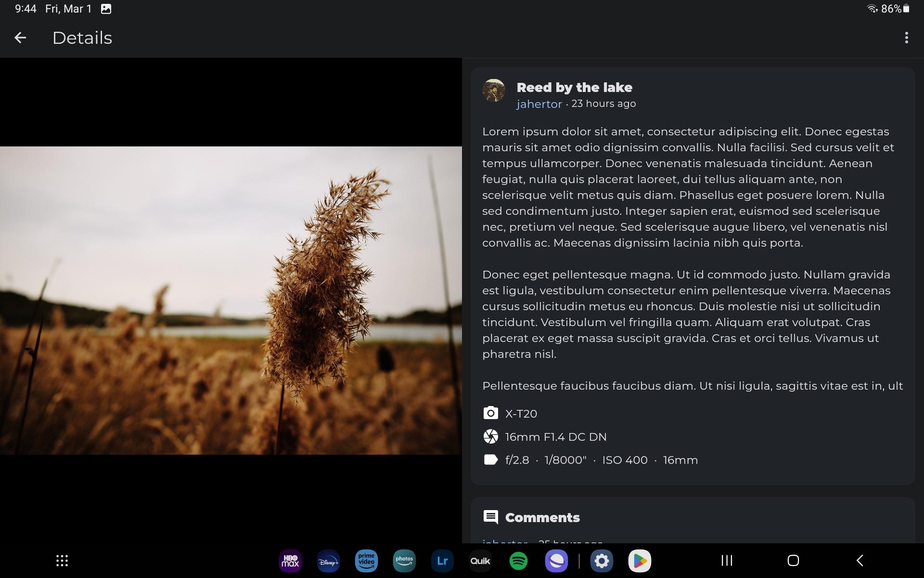Tap the "Fri, Mar 1" date

point(68,9)
